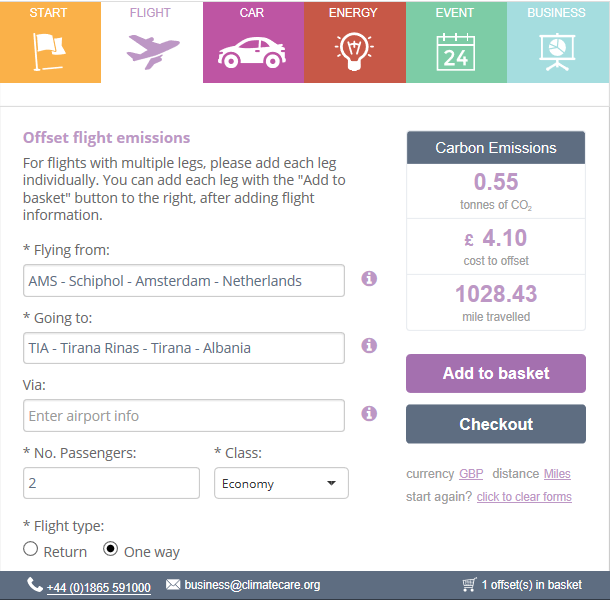613x600 pixels.
Task: Open the Energy lightbulb icon tab
Action: pos(354,52)
